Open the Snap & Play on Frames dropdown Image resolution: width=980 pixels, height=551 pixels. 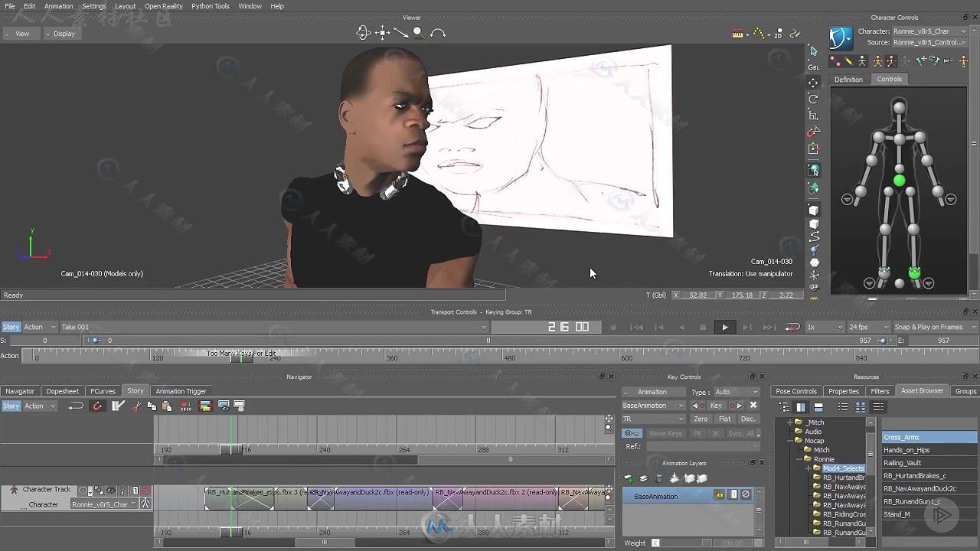935,328
